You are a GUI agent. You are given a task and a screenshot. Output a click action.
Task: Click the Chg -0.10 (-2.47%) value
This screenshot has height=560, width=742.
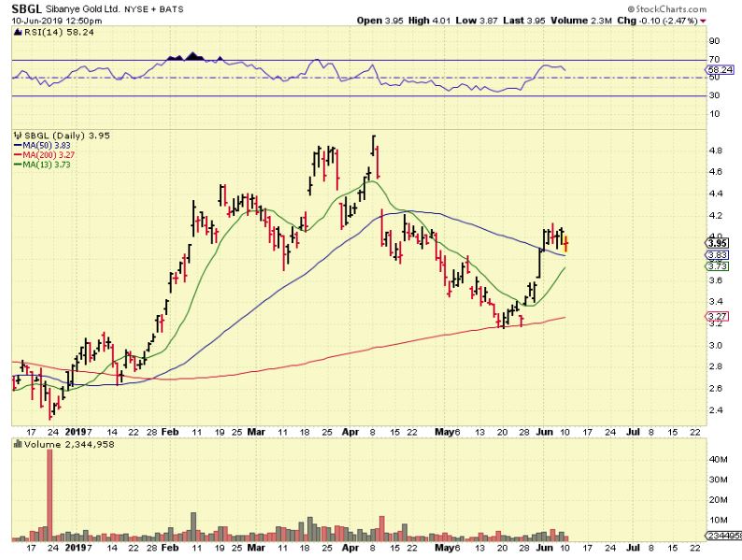click(658, 21)
